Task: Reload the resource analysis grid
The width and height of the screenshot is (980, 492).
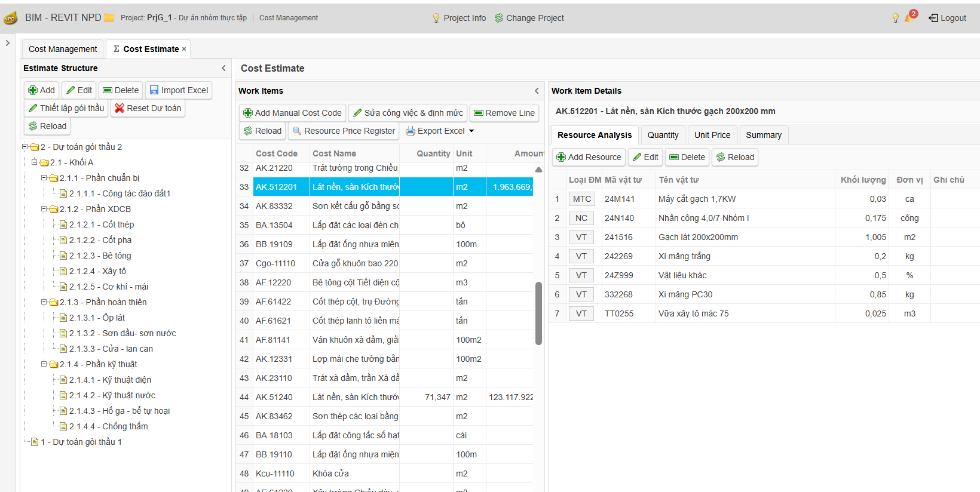Action: click(x=735, y=157)
